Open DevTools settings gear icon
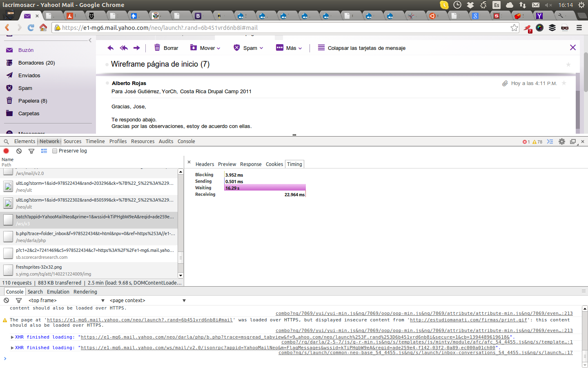 562,141
